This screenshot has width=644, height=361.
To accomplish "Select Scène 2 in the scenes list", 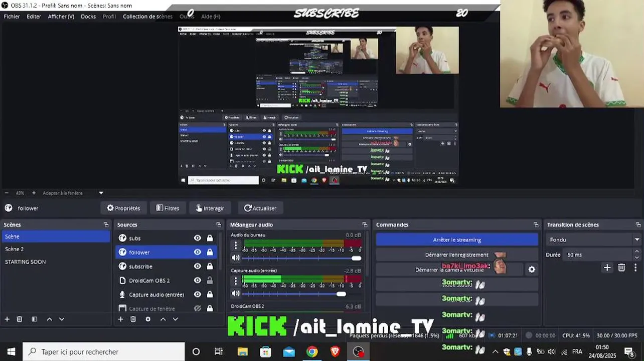I will [x=55, y=249].
